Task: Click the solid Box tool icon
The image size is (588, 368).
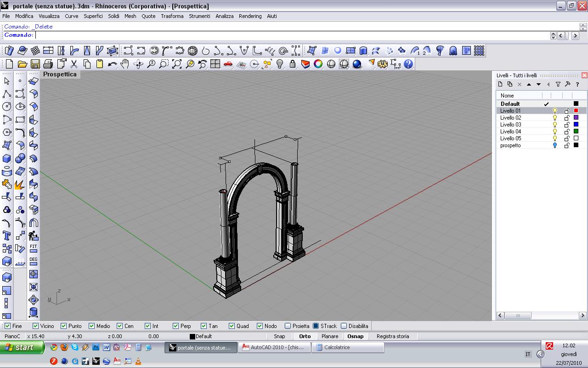Action: pyautogui.click(x=7, y=159)
